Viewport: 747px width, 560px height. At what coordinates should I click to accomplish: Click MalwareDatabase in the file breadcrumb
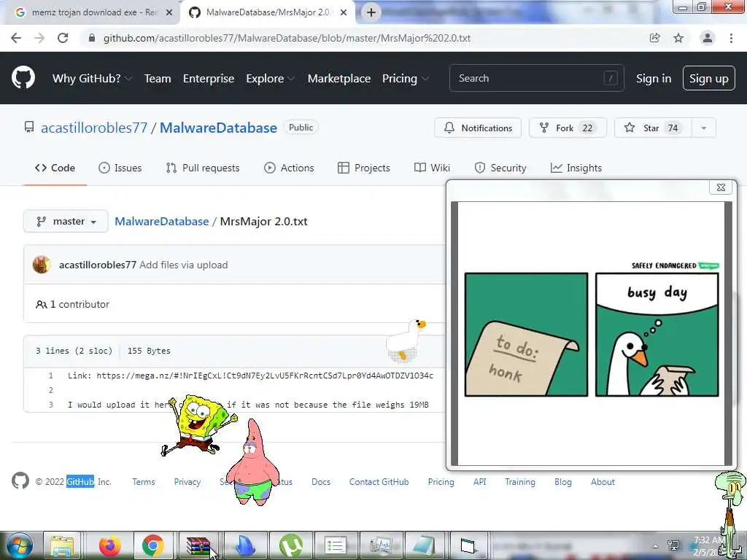[x=161, y=222]
